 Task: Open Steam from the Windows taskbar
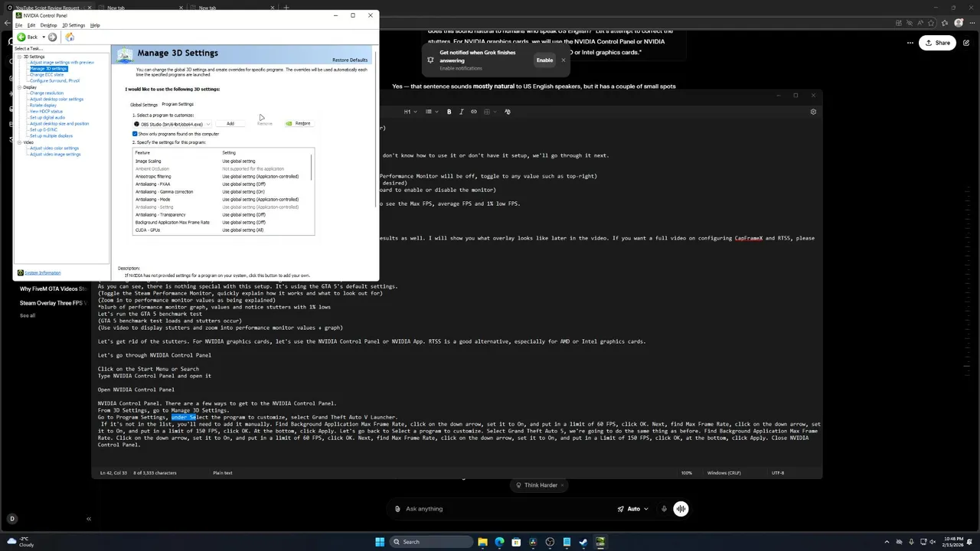click(583, 542)
